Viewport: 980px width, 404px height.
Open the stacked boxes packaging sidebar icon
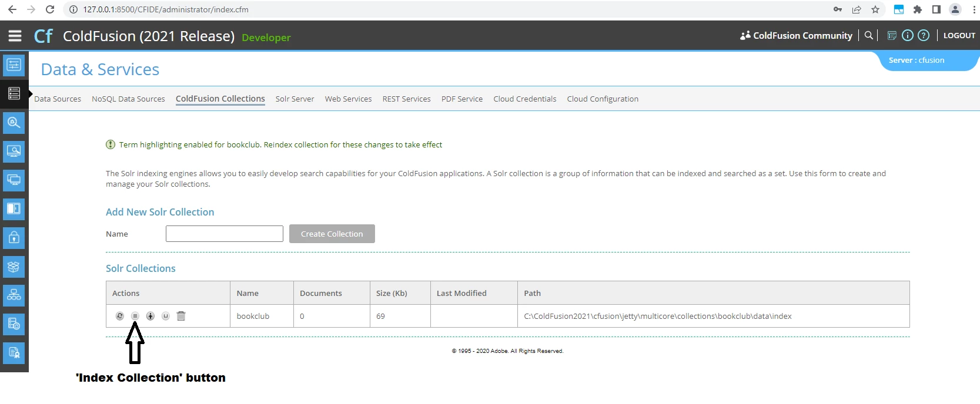tap(14, 266)
